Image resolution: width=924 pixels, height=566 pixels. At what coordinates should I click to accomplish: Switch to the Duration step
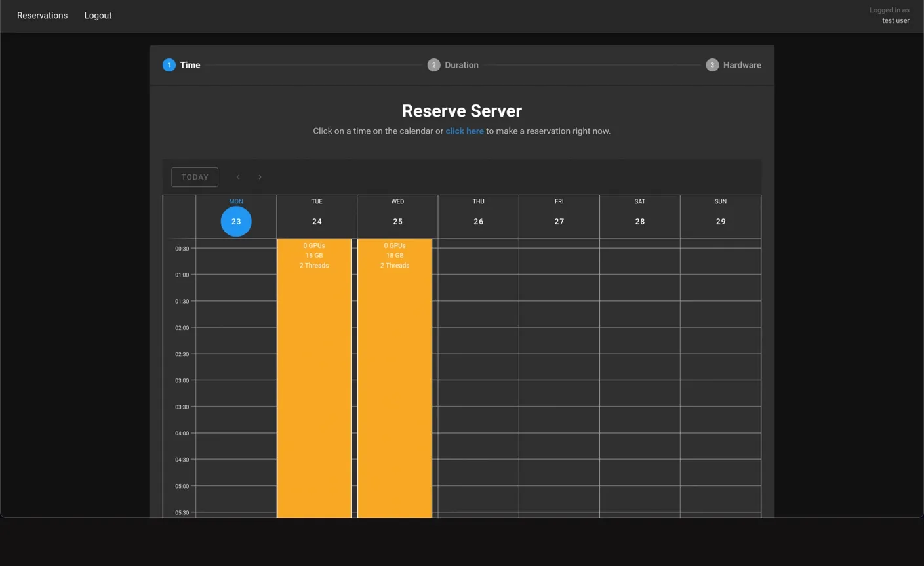tap(453, 65)
